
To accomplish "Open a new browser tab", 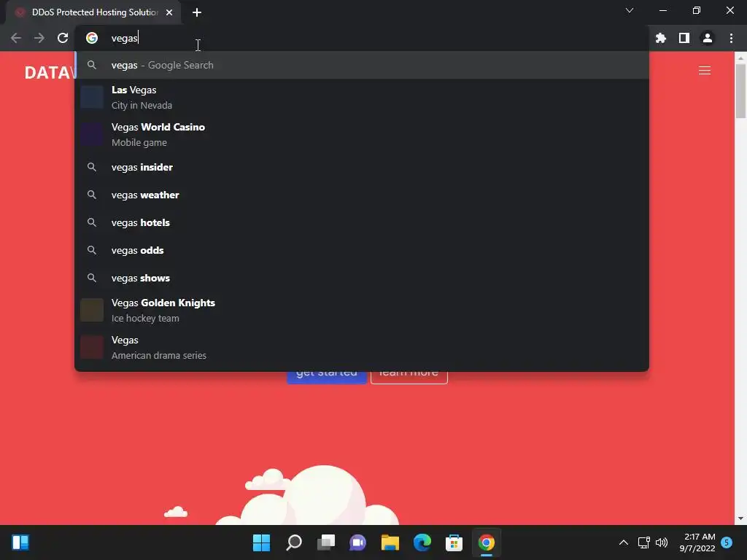I will point(197,12).
